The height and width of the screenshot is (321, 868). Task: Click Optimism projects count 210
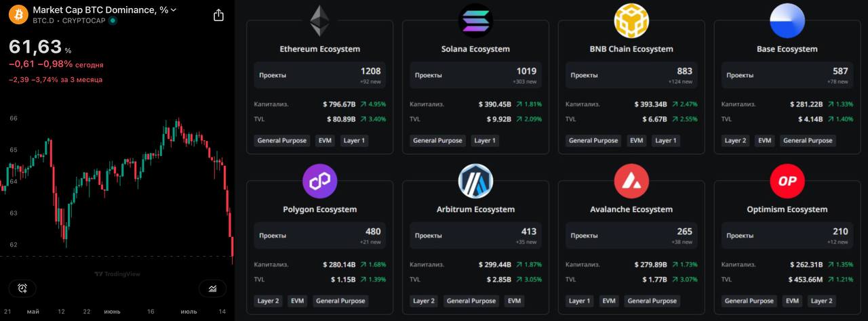click(x=841, y=232)
